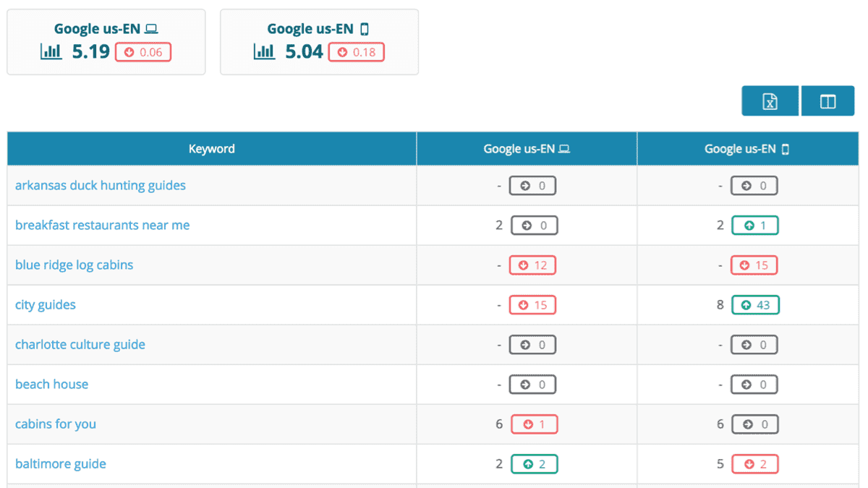Click the red 0.18 change badge
Screen dimensions: 868x488
click(357, 52)
